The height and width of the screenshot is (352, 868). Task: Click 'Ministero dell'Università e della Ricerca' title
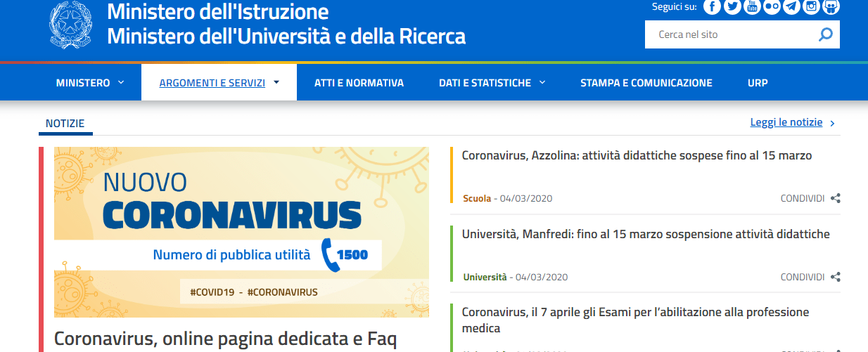(286, 36)
